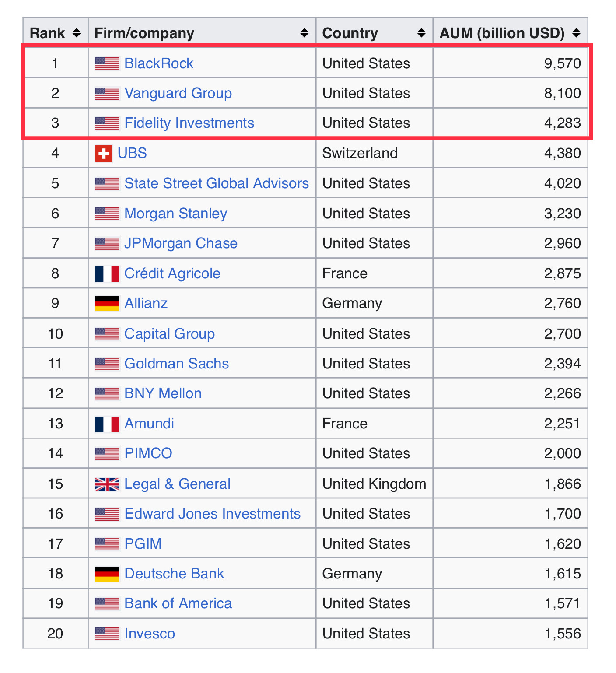
Task: Go to the PIMCO page
Action: 148,453
